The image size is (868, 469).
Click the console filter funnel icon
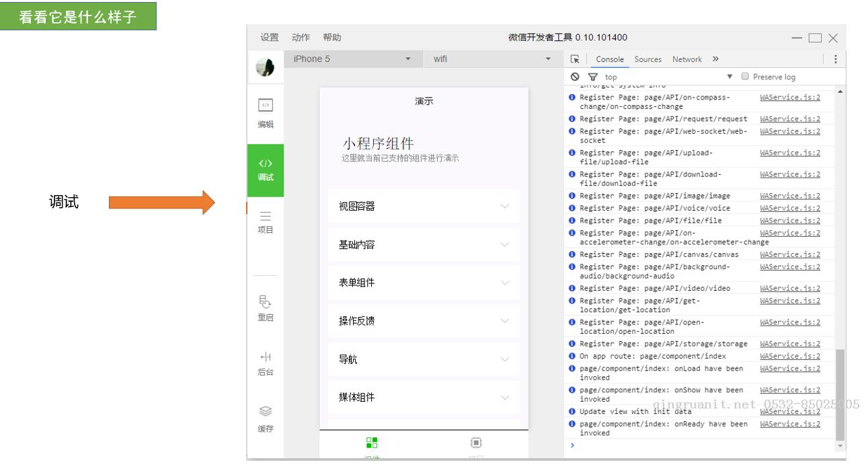(592, 77)
